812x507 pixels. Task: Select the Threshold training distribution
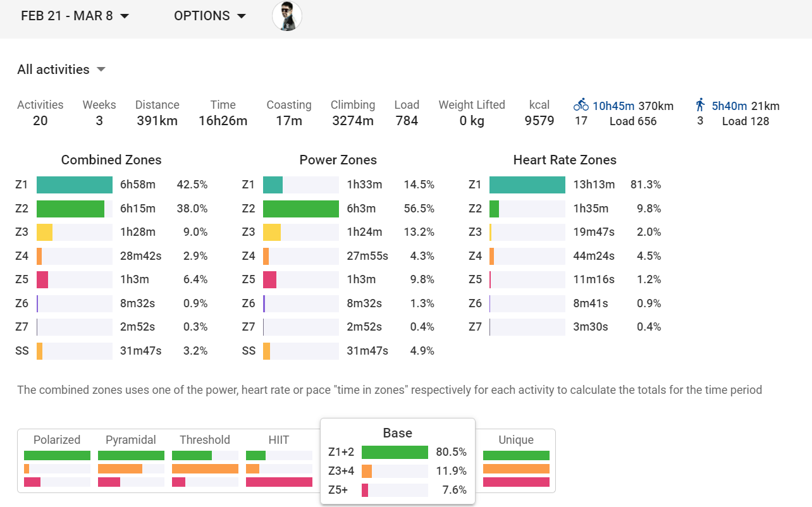point(205,460)
